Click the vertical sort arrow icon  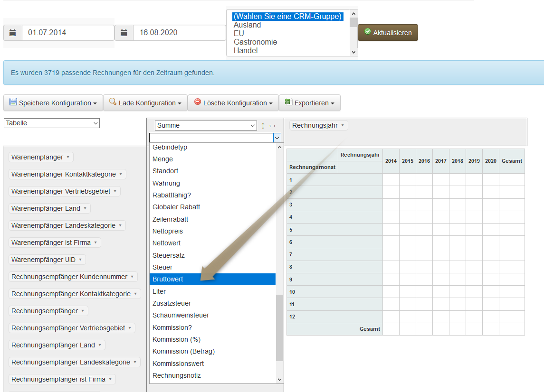pos(263,126)
